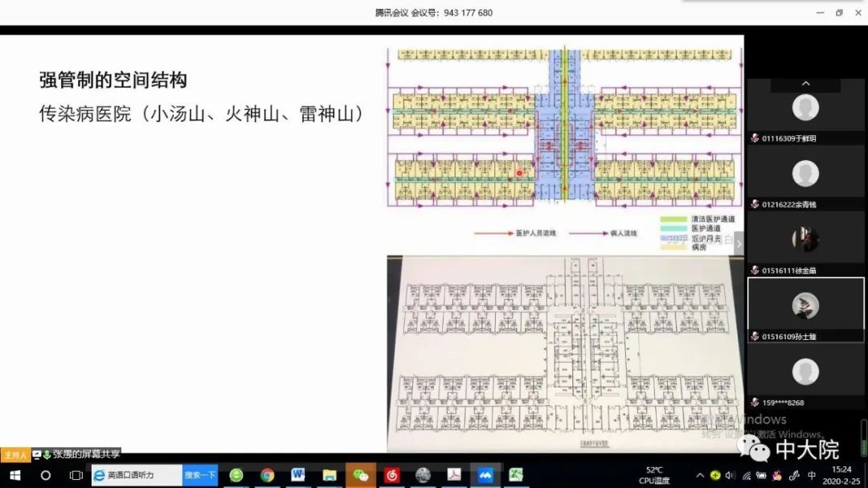
Task: Select participant 01116309于鲜明 video tile
Action: (x=805, y=112)
